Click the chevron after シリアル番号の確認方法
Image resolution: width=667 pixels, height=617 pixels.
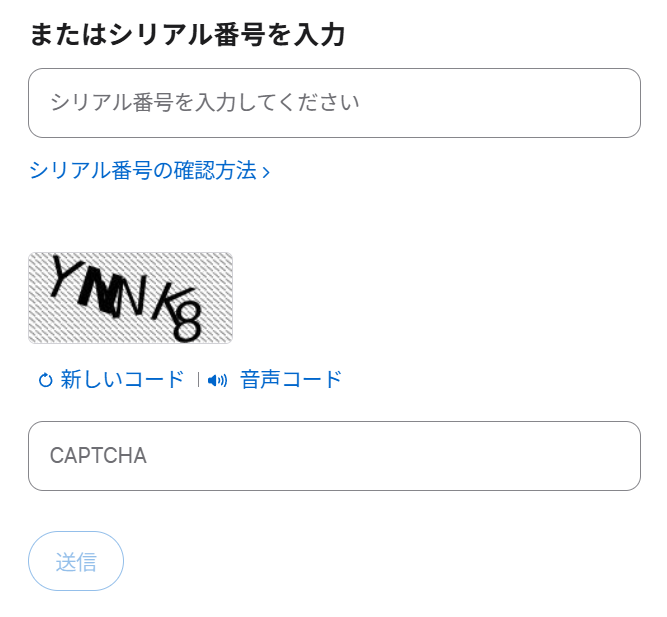pos(266,172)
